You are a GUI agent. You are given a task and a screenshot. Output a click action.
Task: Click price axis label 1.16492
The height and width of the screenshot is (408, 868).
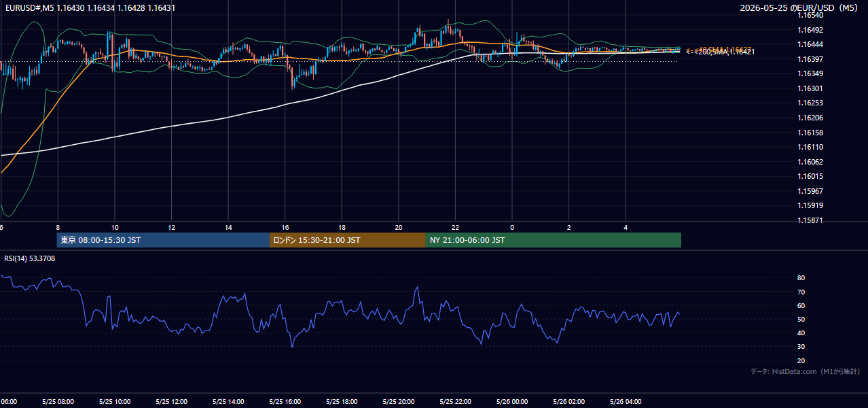point(810,30)
